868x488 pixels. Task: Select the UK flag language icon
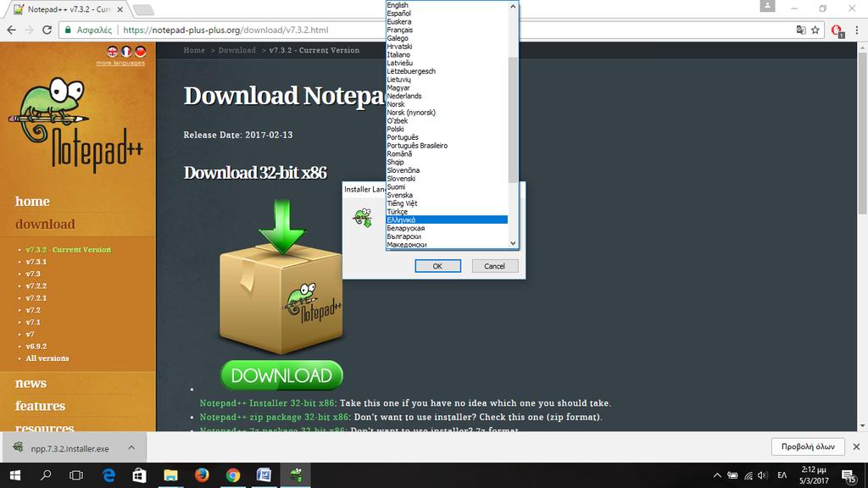(x=113, y=52)
